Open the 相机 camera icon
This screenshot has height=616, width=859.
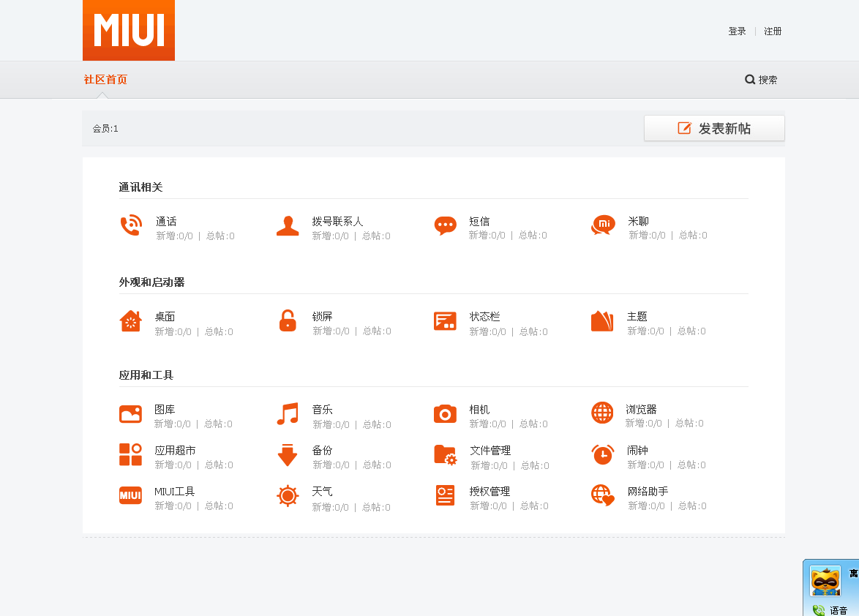[445, 414]
